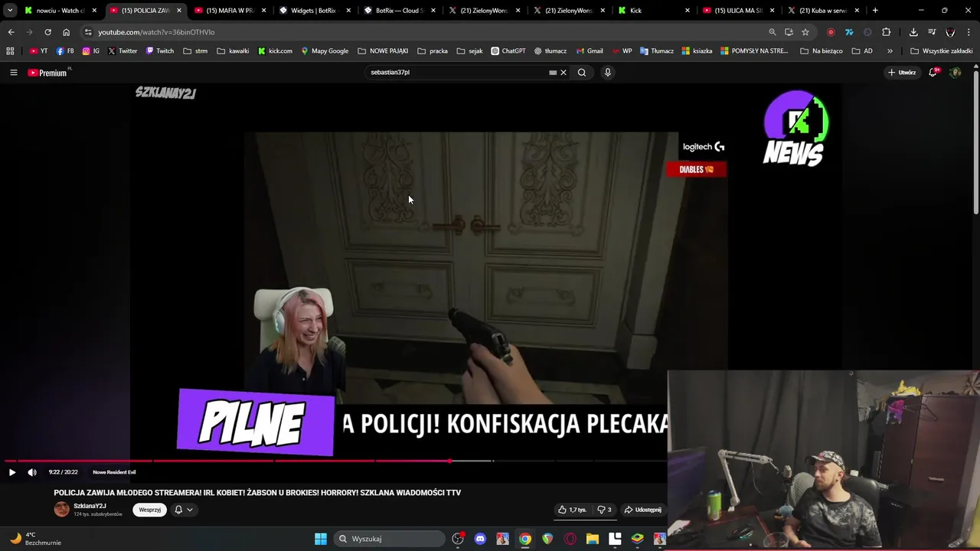Open the Opera icon on the taskbar
The width and height of the screenshot is (980, 551).
(x=570, y=539)
